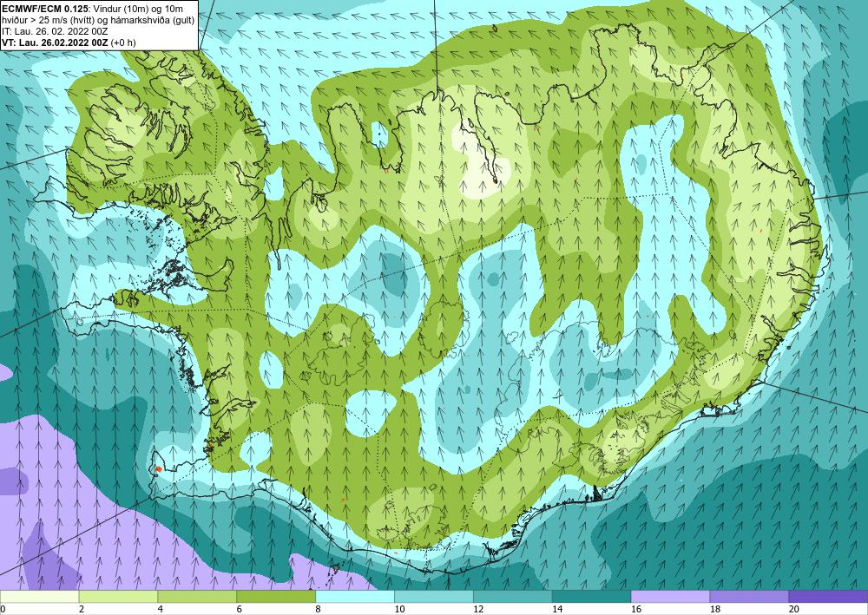Click the legend scale label '18'
The width and height of the screenshot is (868, 615).
click(x=714, y=610)
